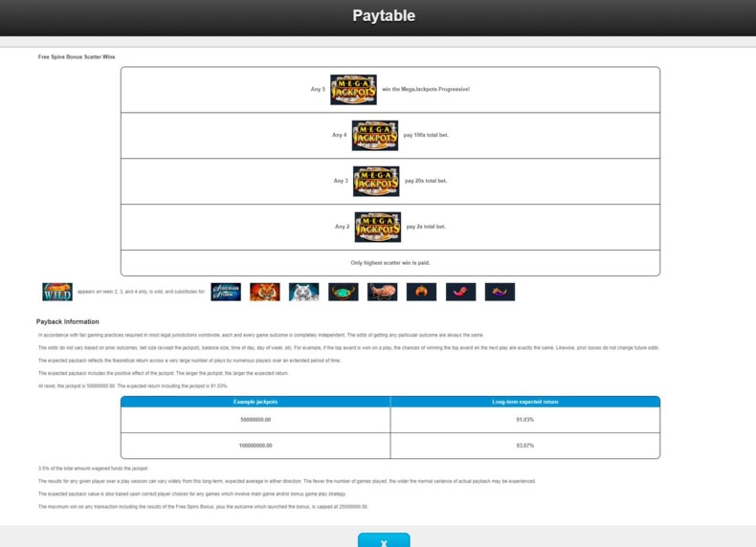The width and height of the screenshot is (756, 547).
Task: Click the 'maximum win on any transaction' line
Action: [203, 507]
